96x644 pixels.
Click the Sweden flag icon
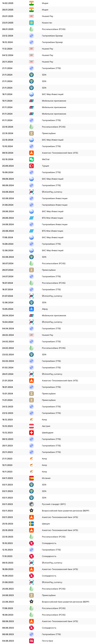point(31,524)
